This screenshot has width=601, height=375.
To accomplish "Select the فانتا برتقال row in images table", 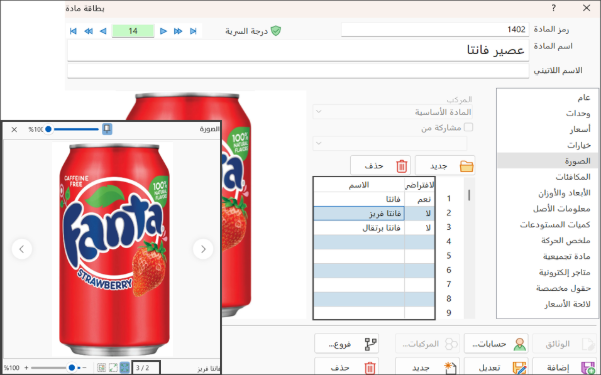I will coord(374,228).
